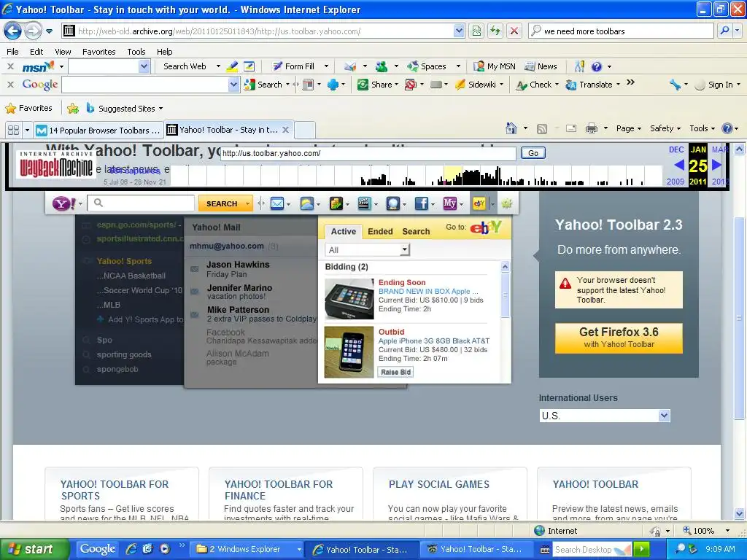
Task: Click the Google toolbar Share icon
Action: tap(363, 85)
